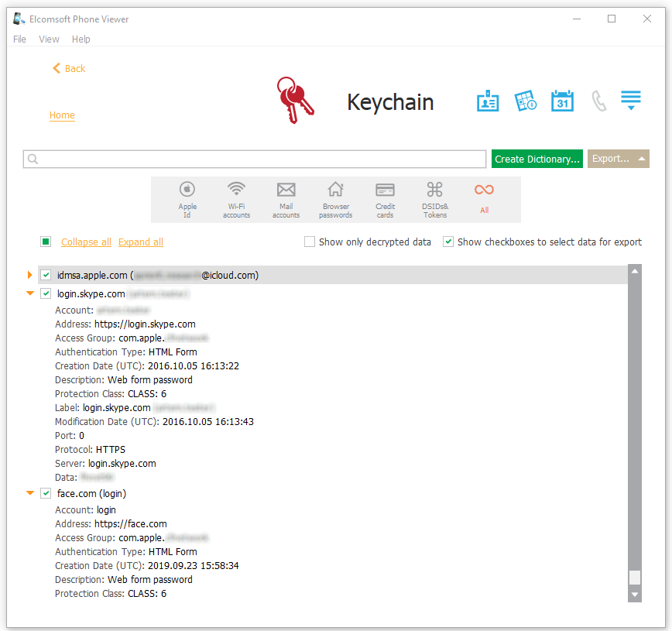Enable Show only decrypted data
This screenshot has width=672, height=631.
310,242
